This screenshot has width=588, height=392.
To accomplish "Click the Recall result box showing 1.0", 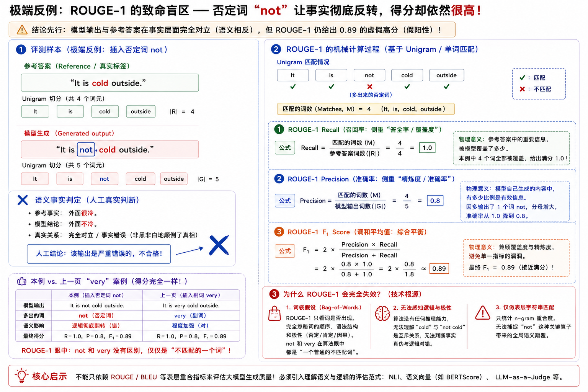I will click(x=427, y=148).
